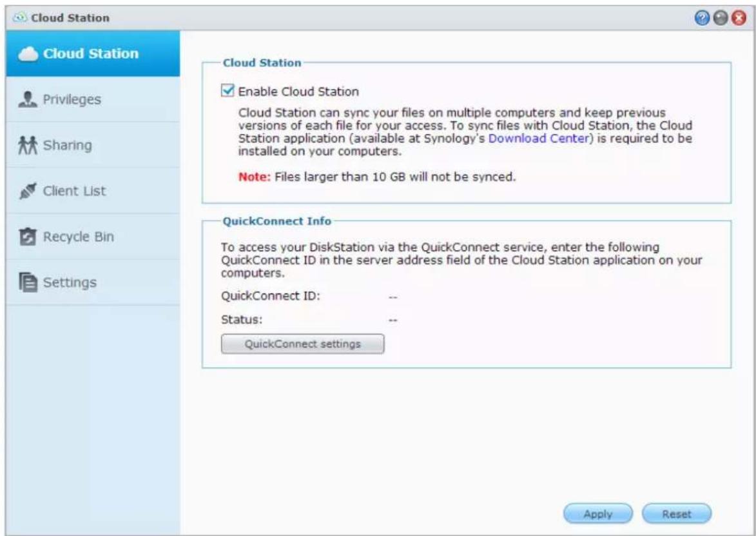The width and height of the screenshot is (756, 536).
Task: Click the red Note: label
Action: pyautogui.click(x=255, y=177)
